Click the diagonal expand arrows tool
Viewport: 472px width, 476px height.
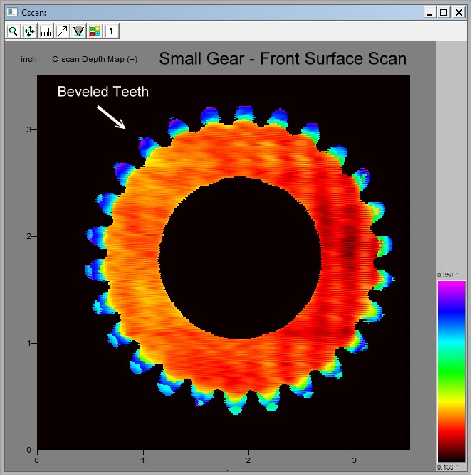click(x=62, y=31)
